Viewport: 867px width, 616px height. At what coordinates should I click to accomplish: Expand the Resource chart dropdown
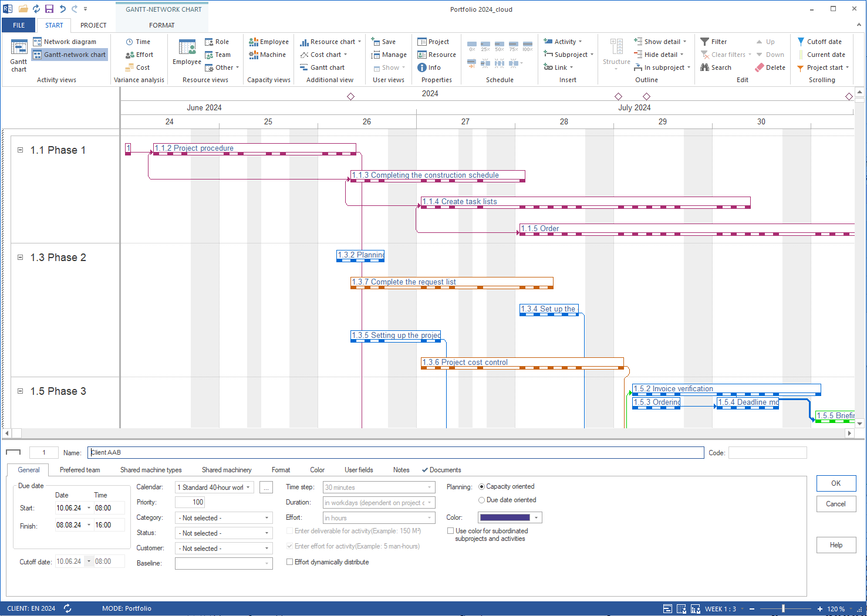point(360,42)
